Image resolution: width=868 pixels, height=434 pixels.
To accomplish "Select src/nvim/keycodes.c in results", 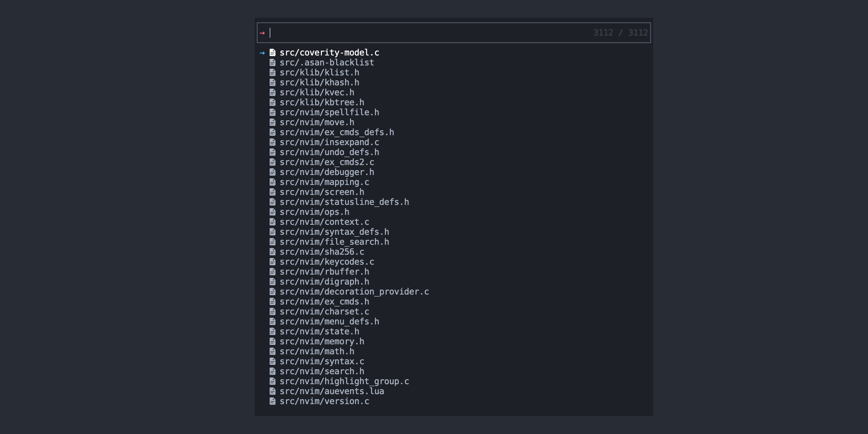I will [327, 262].
